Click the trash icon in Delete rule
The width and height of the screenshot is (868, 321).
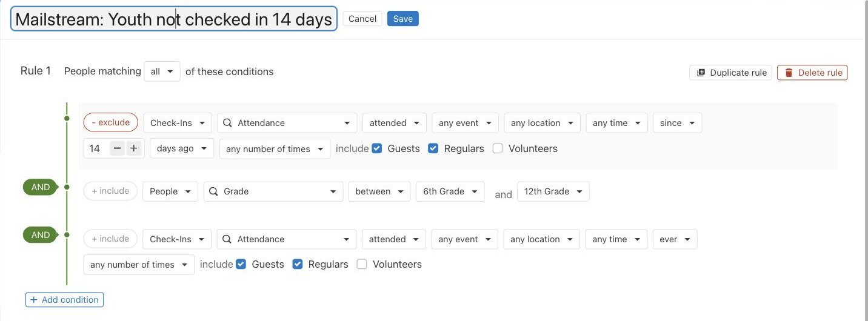coord(789,73)
